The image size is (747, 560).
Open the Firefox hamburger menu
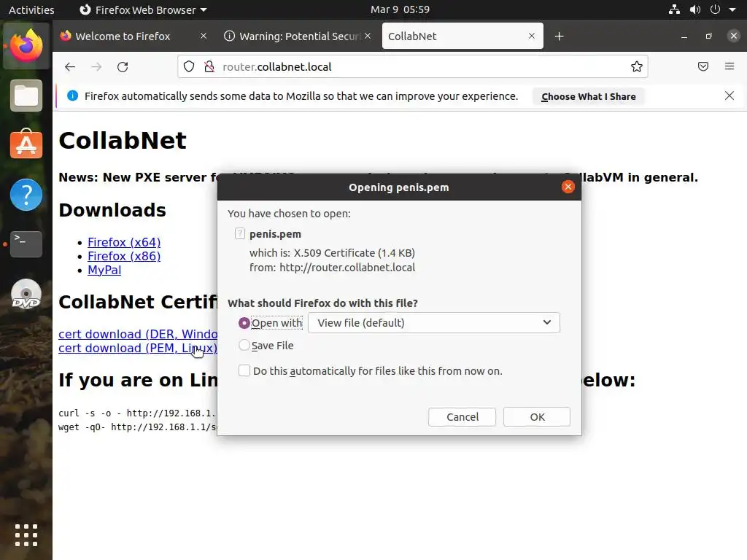coord(729,66)
